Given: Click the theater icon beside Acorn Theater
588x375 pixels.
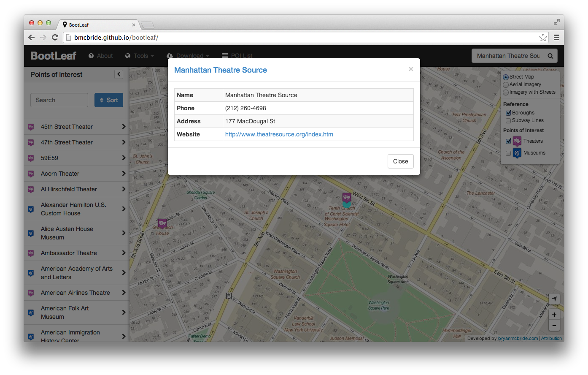Looking at the screenshot, I should click(31, 174).
